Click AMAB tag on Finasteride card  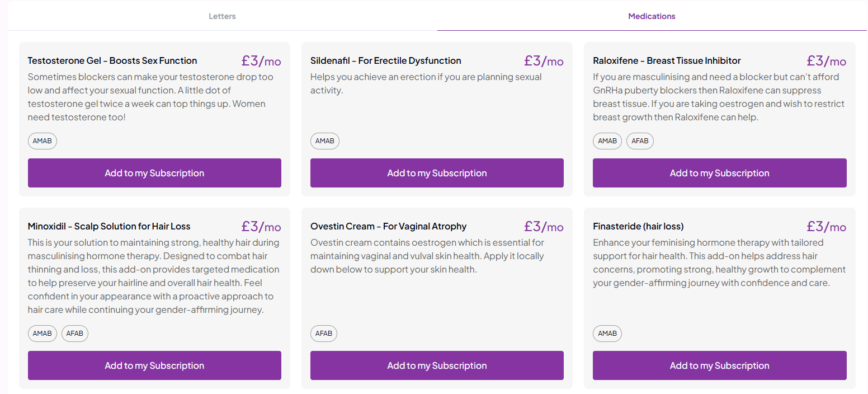(607, 334)
